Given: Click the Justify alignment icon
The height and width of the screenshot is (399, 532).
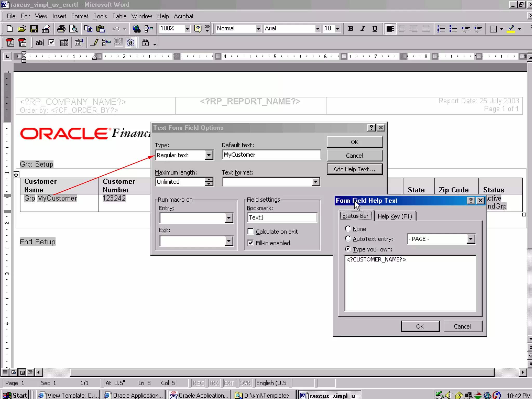Looking at the screenshot, I should [x=426, y=29].
